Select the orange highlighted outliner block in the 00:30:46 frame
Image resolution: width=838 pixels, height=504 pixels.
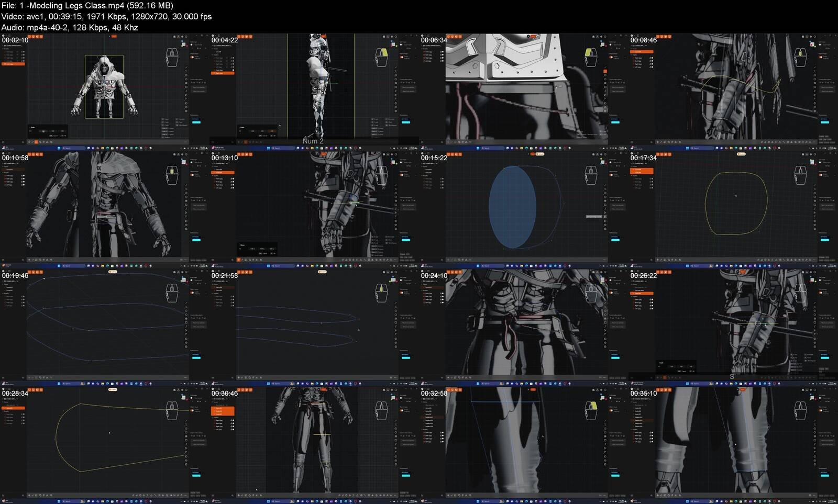223,411
